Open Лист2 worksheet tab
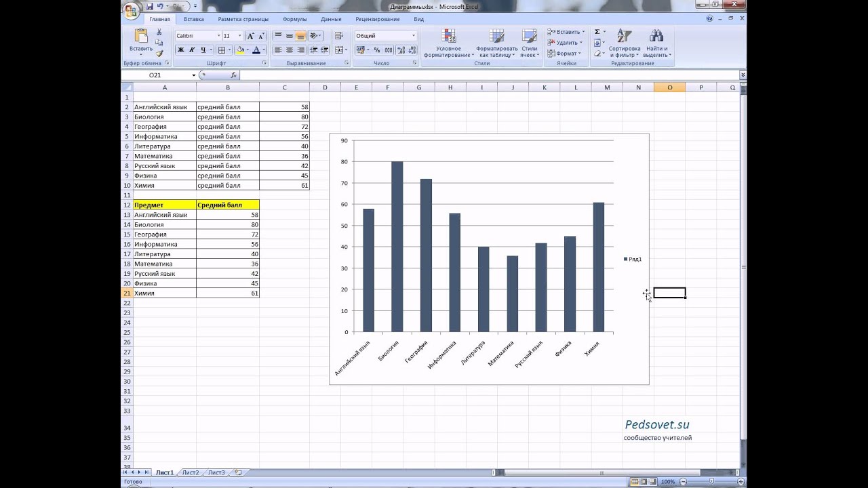 (191, 472)
